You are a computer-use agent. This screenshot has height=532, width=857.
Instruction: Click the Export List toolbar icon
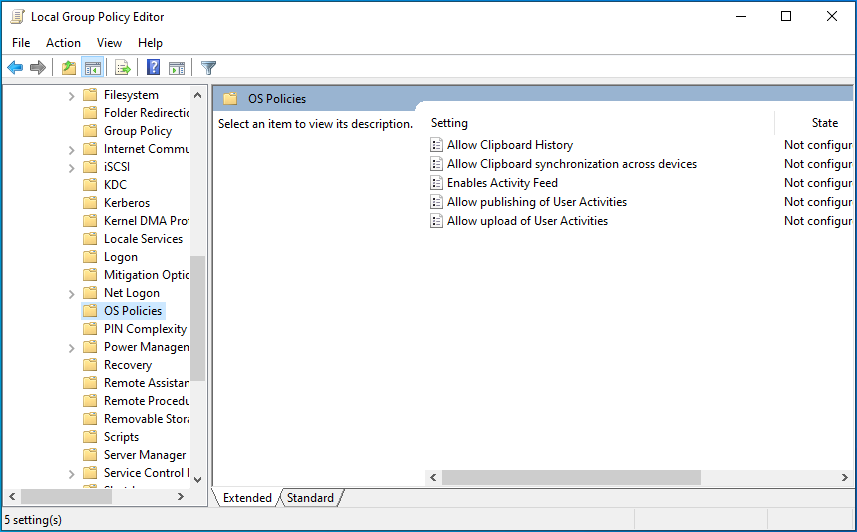(x=123, y=68)
